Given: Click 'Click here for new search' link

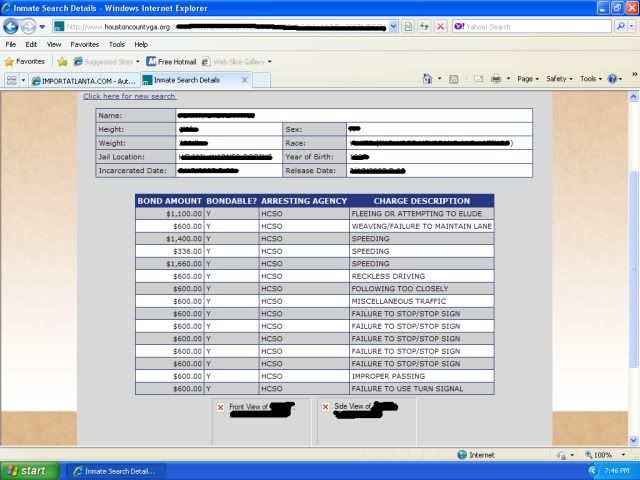Looking at the screenshot, I should coord(129,96).
